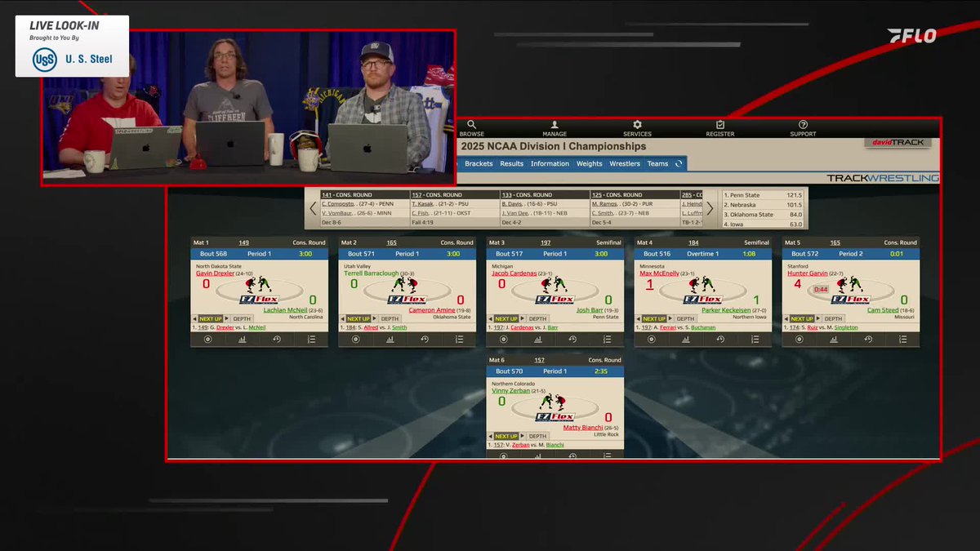Viewport: 980px width, 551px height.
Task: Click Mat 2 previous arrow beside Next Up
Action: click(x=342, y=319)
